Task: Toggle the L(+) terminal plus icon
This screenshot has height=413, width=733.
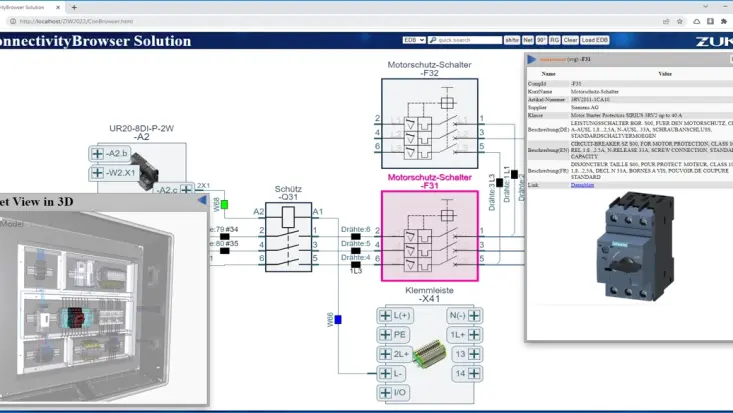Action: tap(385, 317)
